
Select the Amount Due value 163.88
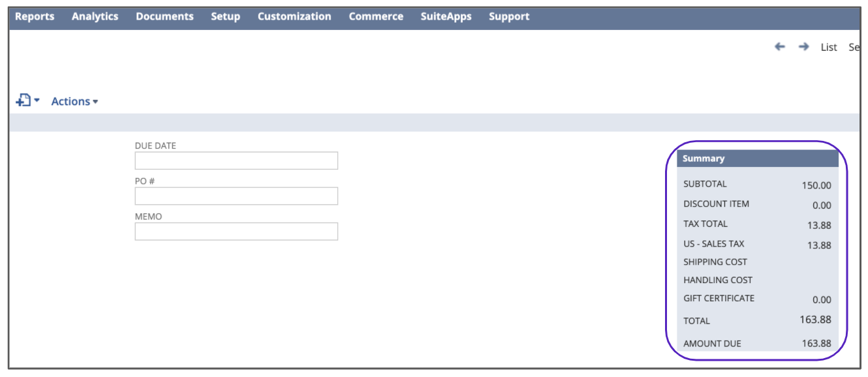816,343
